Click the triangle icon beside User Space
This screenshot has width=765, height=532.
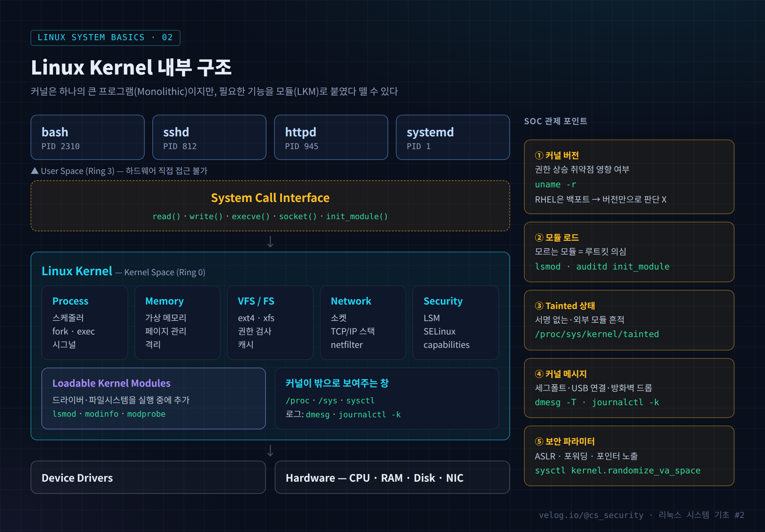coord(35,171)
